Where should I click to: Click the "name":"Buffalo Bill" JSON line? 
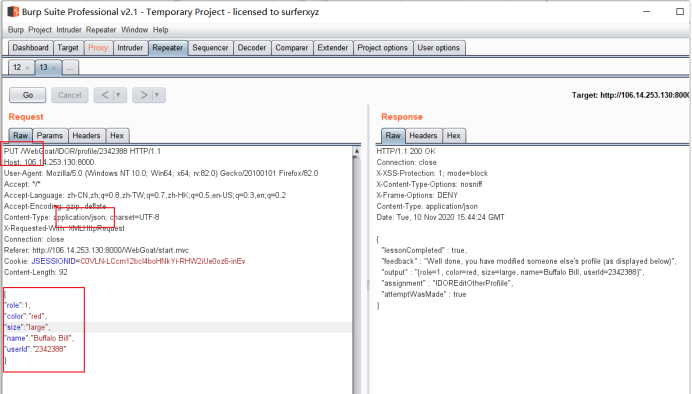point(39,338)
